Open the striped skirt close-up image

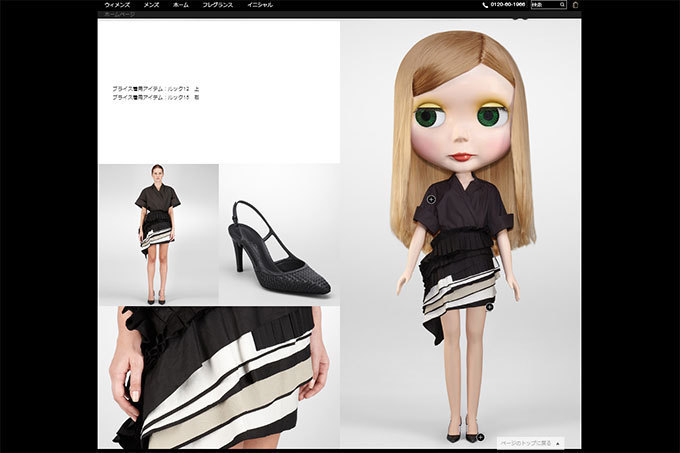pyautogui.click(x=219, y=378)
